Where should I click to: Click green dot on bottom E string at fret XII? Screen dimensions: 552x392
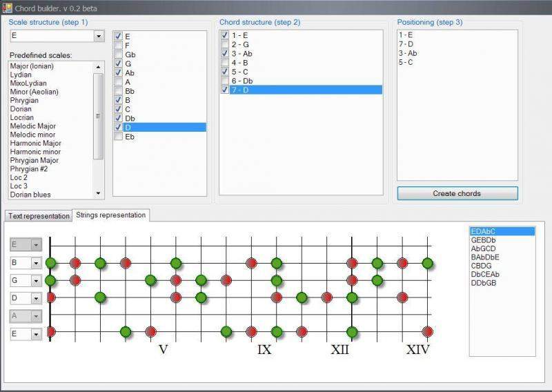[352, 332]
